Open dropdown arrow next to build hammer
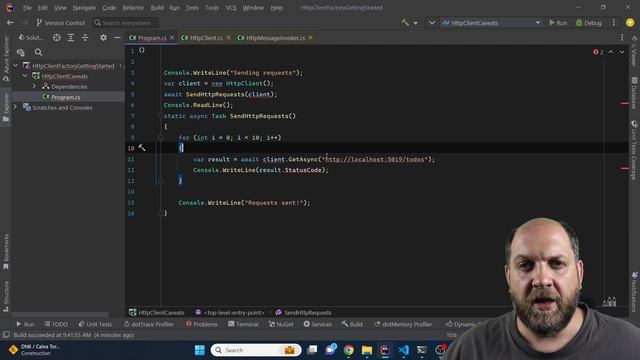Image resolution: width=640 pixels, height=360 pixels. tap(416, 23)
